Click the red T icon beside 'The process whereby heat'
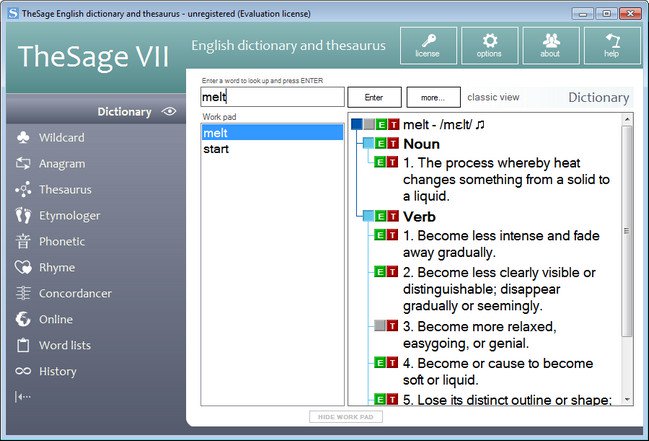Viewport: 649px width, 441px height. [x=392, y=161]
